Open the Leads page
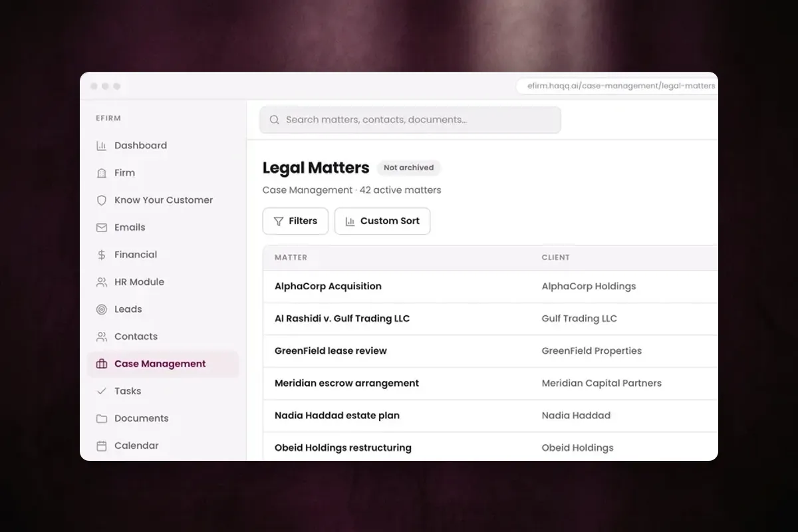This screenshot has width=798, height=532. click(163, 309)
